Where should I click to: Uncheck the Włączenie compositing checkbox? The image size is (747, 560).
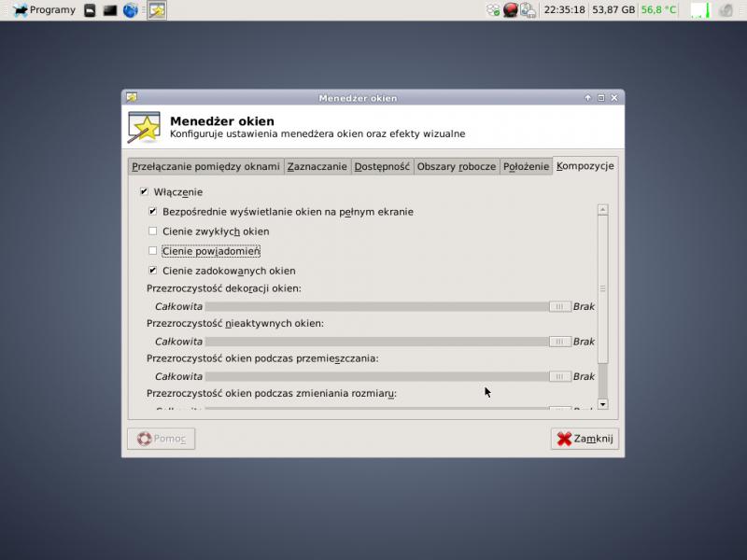[144, 191]
